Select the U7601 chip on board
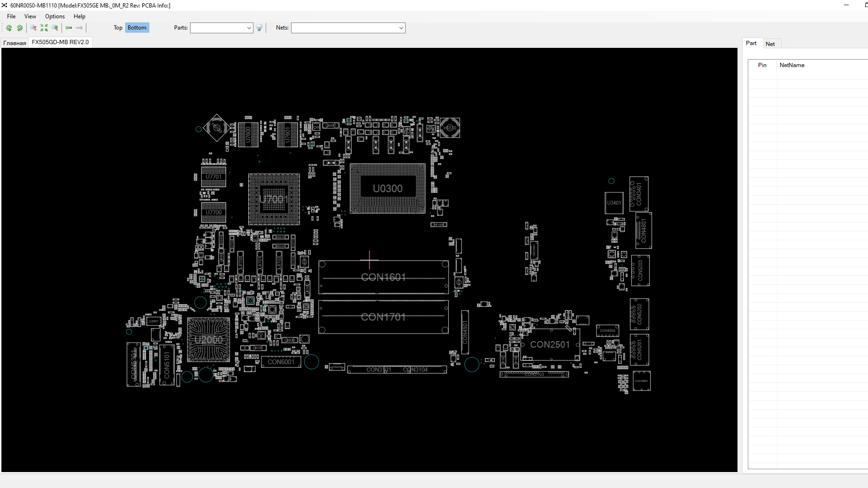This screenshot has height=488, width=868. 288,135
